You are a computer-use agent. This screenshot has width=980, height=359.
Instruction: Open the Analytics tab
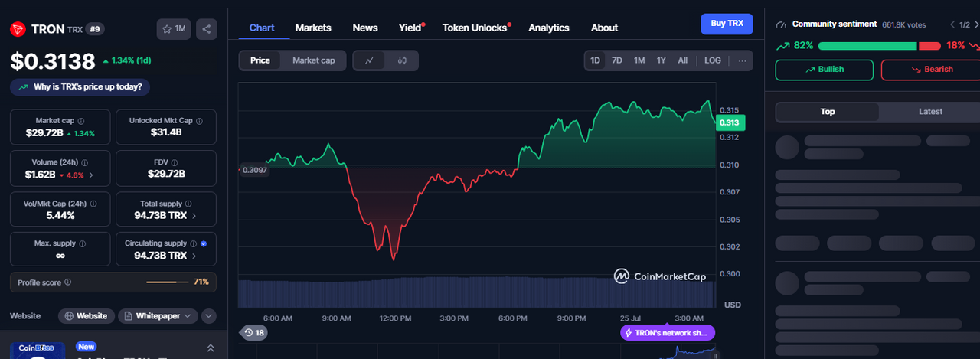[549, 28]
